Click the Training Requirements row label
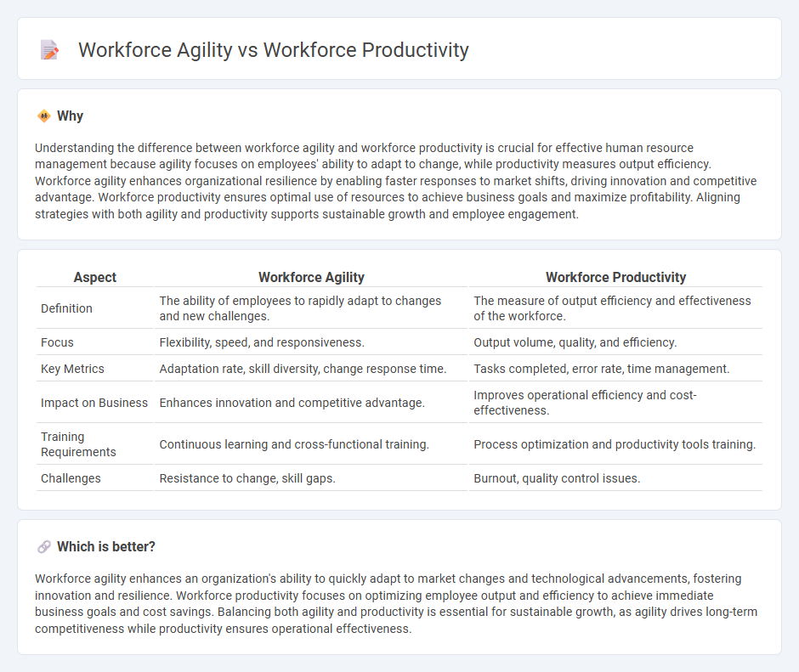The width and height of the screenshot is (799, 672). pyautogui.click(x=78, y=444)
